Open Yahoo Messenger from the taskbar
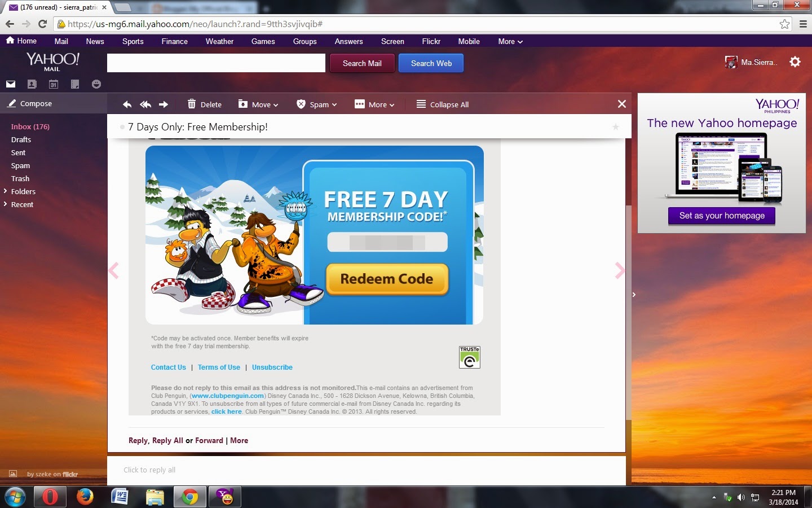812x508 pixels. tap(225, 497)
